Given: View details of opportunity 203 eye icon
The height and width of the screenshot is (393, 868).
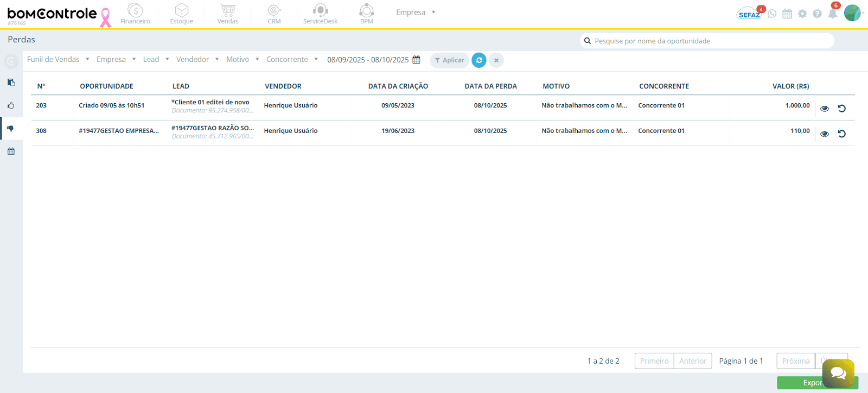Looking at the screenshot, I should point(825,109).
